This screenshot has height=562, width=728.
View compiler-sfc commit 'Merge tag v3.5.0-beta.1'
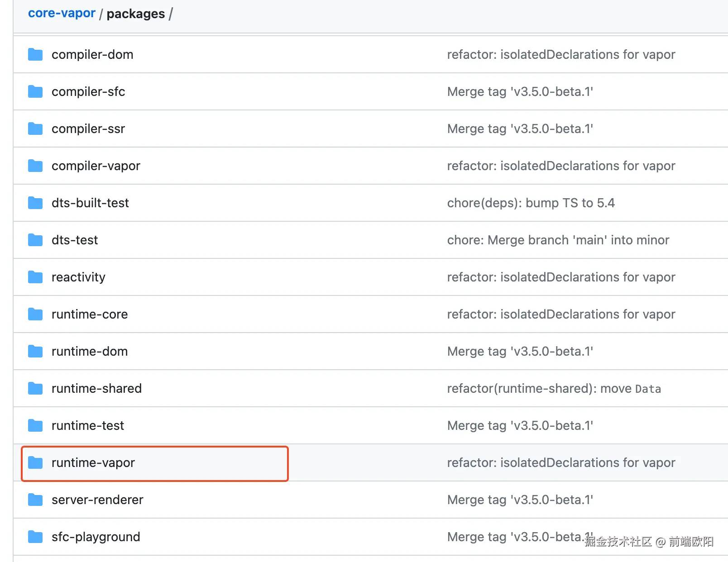pos(520,92)
